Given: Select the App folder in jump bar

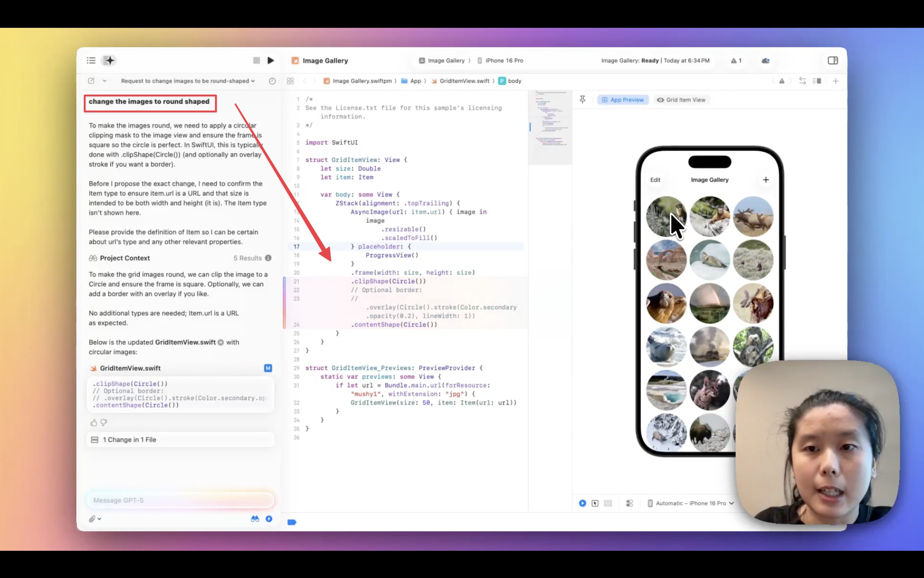Looking at the screenshot, I should coord(411,81).
